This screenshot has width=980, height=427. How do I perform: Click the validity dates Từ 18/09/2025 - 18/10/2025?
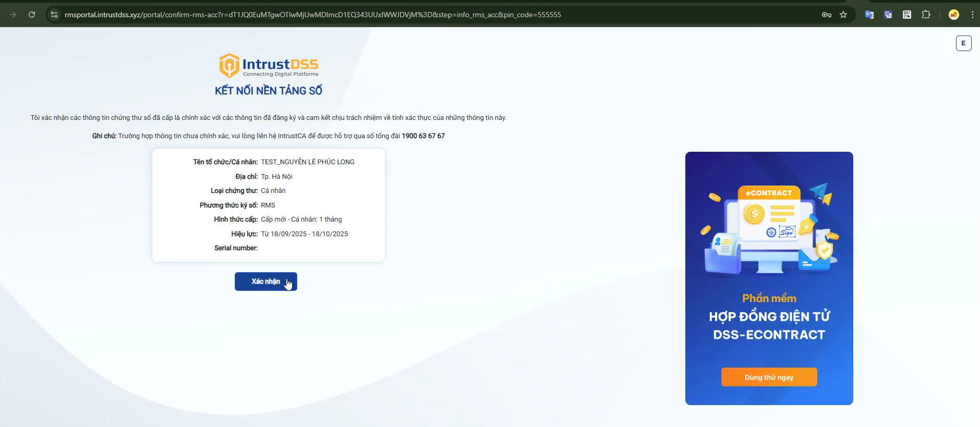click(x=305, y=234)
